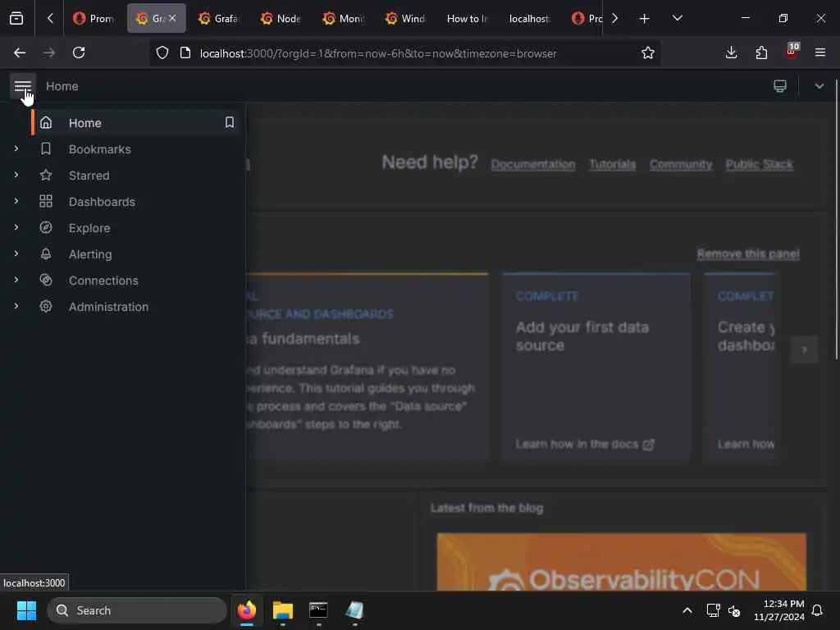
Task: Open Alerting in the side menu
Action: (x=90, y=254)
